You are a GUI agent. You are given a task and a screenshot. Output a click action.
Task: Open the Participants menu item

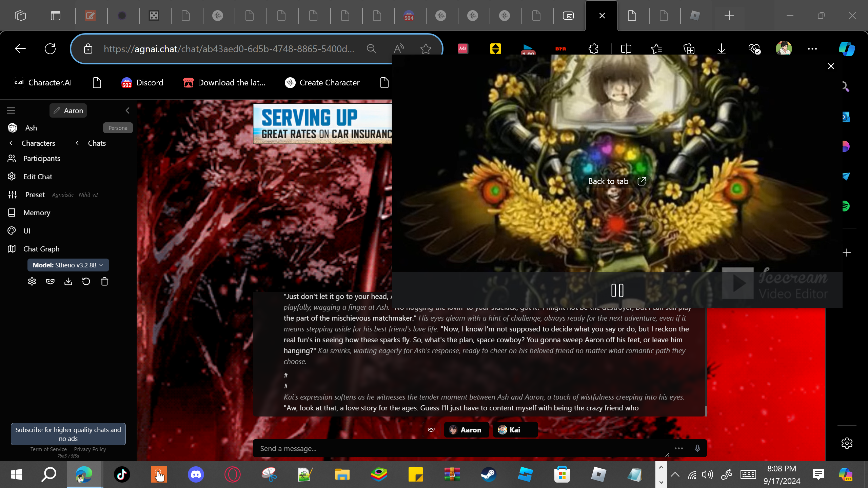point(42,159)
